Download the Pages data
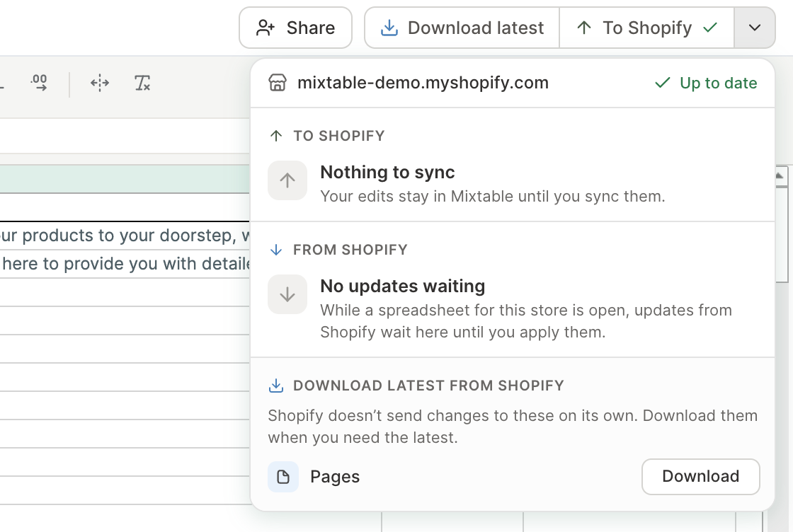 pyautogui.click(x=700, y=476)
